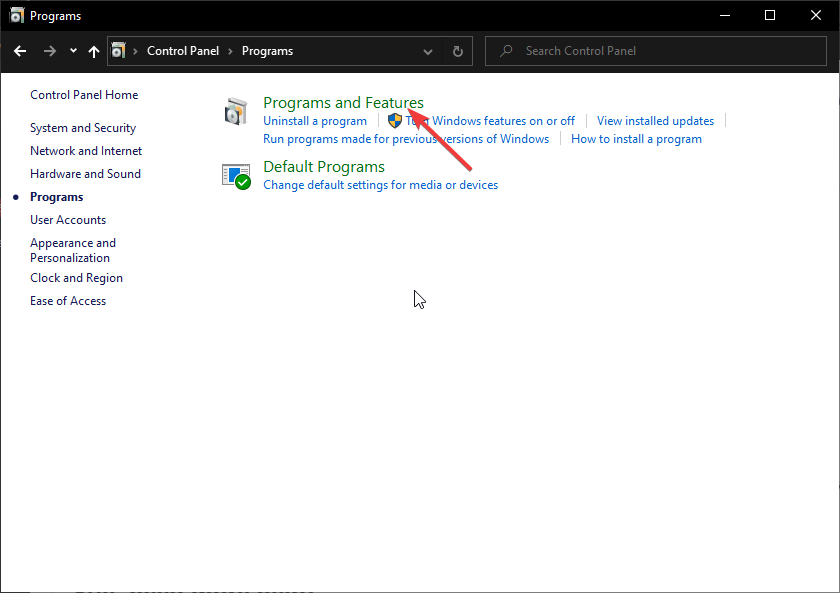Expand chevron before Control Panel breadcrumb
The image size is (840, 593).
tap(136, 51)
